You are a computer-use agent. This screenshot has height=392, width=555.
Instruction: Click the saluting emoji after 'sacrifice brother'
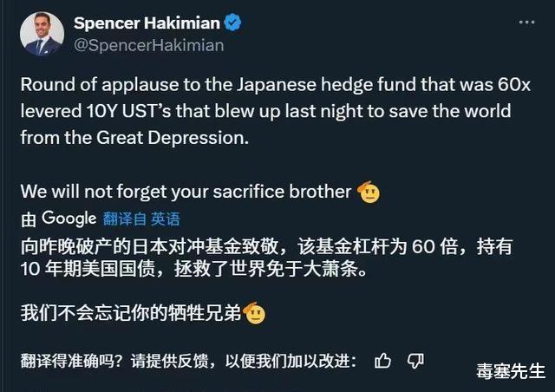369,192
